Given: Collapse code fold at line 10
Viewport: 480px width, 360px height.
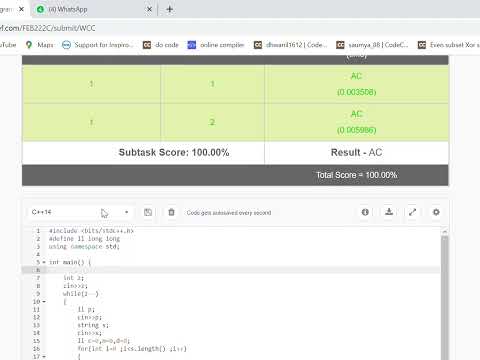Looking at the screenshot, I should tap(44, 302).
